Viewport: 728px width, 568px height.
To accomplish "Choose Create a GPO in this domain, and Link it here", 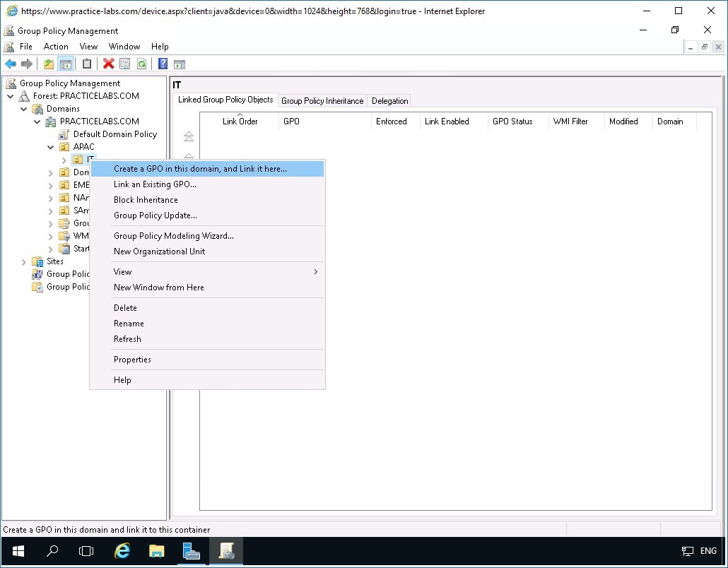I will click(x=207, y=169).
